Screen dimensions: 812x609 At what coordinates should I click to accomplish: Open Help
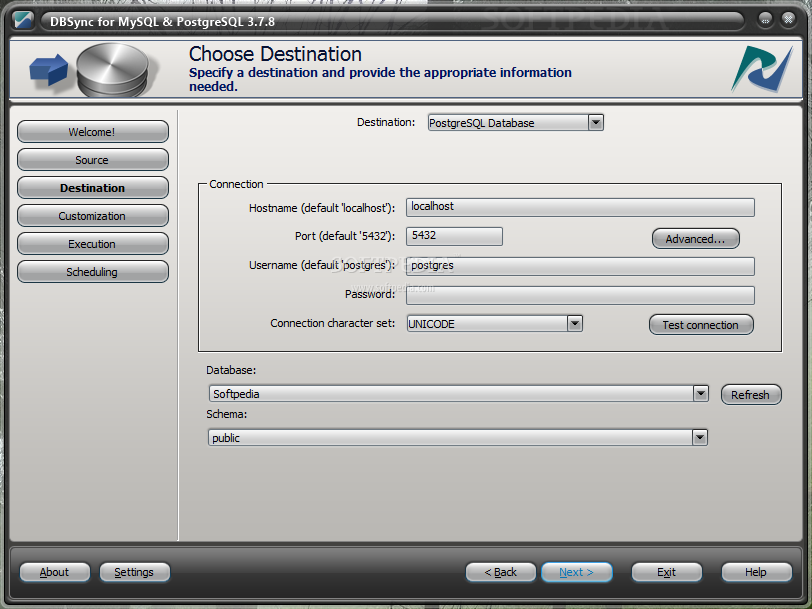(x=757, y=572)
